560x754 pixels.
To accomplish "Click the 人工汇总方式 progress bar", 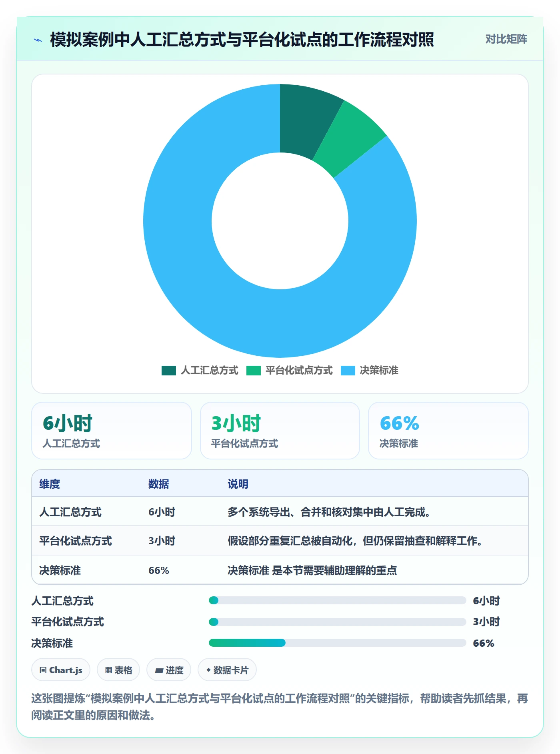I will point(337,600).
